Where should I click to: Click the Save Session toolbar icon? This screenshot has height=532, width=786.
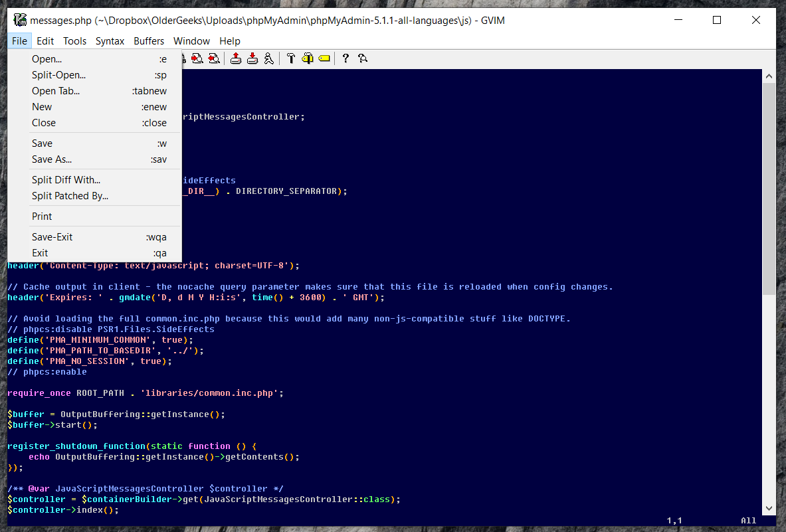[x=253, y=58]
